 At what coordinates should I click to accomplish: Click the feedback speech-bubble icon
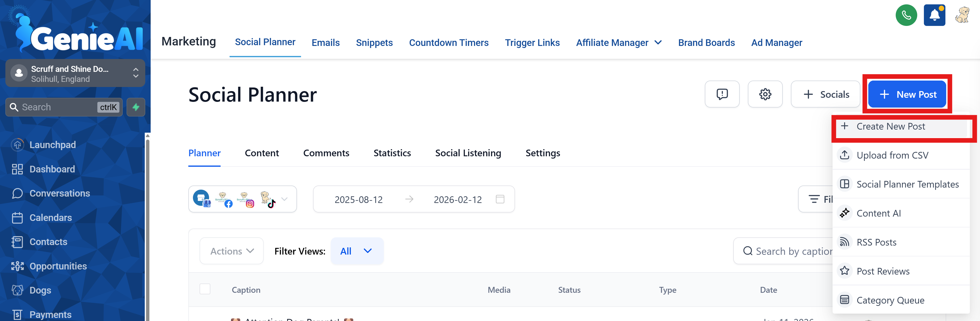(x=722, y=94)
